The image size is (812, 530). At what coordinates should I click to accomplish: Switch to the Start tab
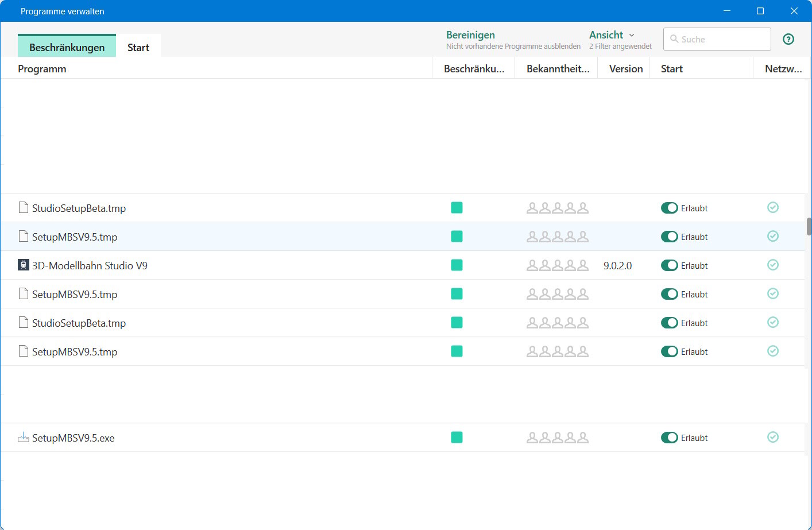point(138,47)
